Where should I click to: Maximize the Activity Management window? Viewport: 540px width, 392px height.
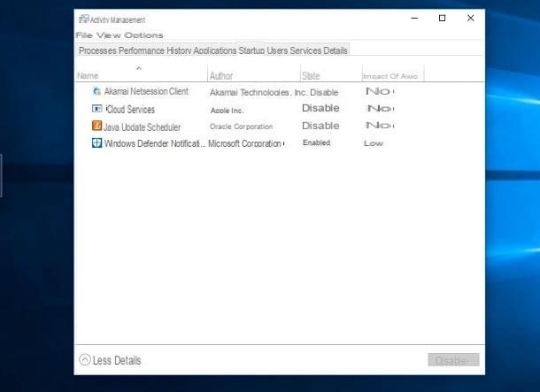click(443, 18)
